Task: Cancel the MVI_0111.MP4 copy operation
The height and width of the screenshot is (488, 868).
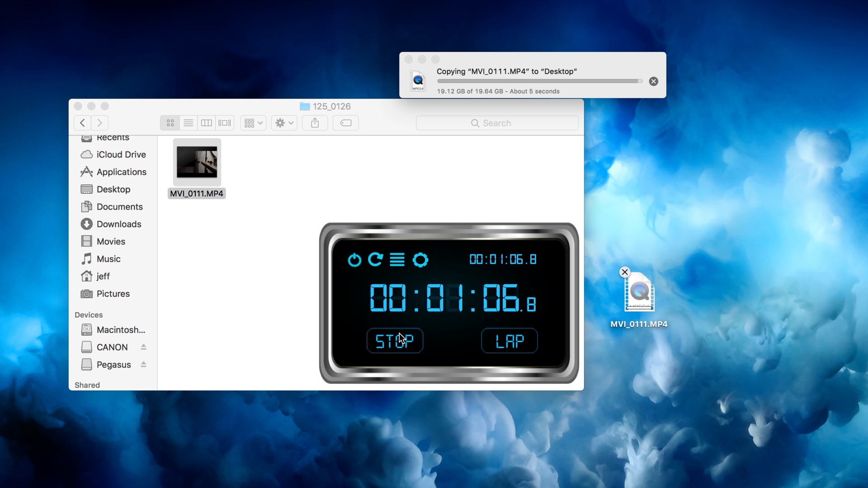Action: [x=653, y=81]
